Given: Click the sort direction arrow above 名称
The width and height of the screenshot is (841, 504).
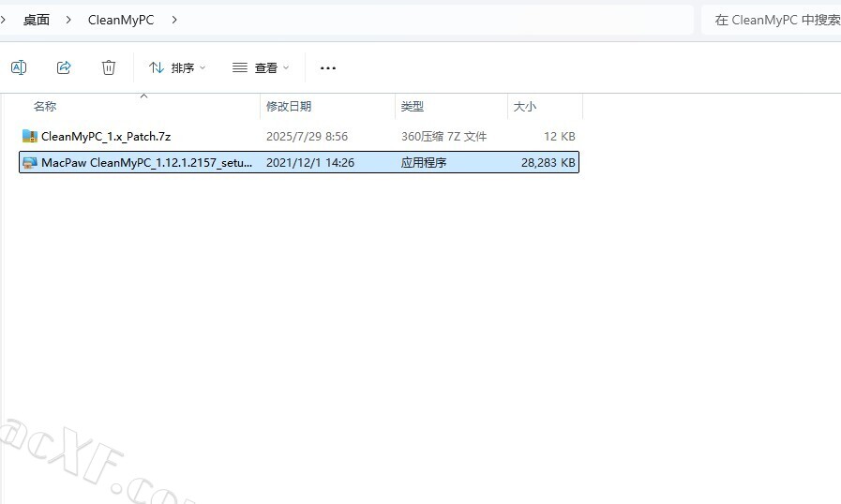Looking at the screenshot, I should 143,96.
